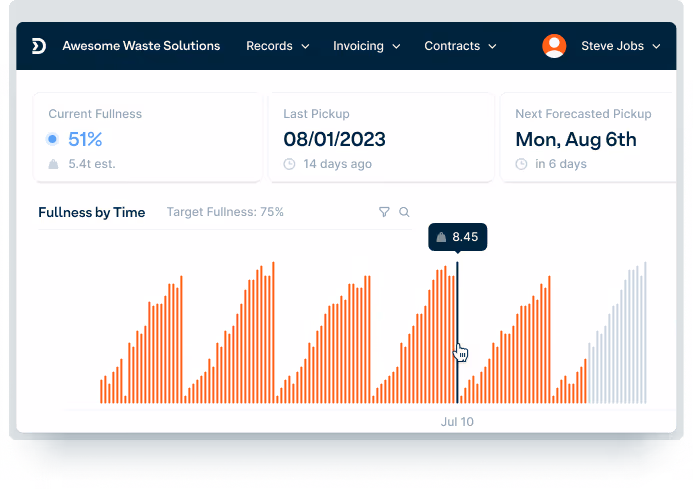The image size is (693, 489).
Task: Click the 08/01/2023 last pickup date
Action: pyautogui.click(x=335, y=140)
